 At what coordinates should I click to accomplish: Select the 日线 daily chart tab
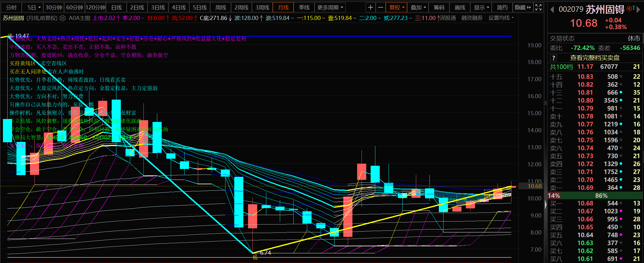click(x=116, y=7)
